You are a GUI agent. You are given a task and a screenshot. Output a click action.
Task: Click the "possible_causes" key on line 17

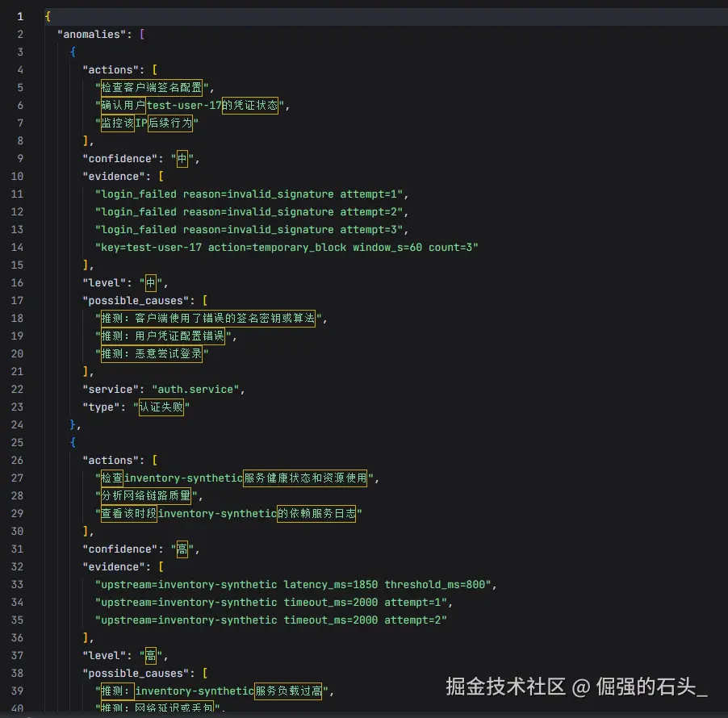click(136, 301)
